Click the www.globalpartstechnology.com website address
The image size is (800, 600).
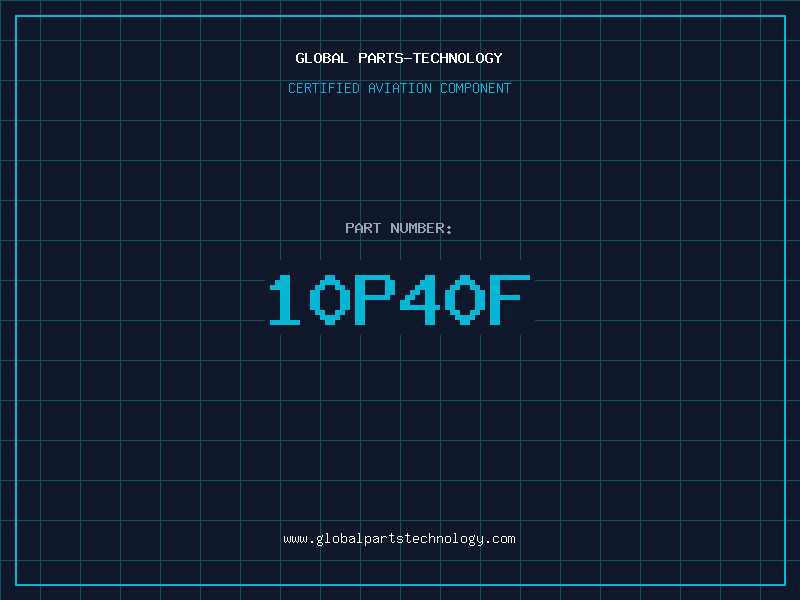point(399,539)
